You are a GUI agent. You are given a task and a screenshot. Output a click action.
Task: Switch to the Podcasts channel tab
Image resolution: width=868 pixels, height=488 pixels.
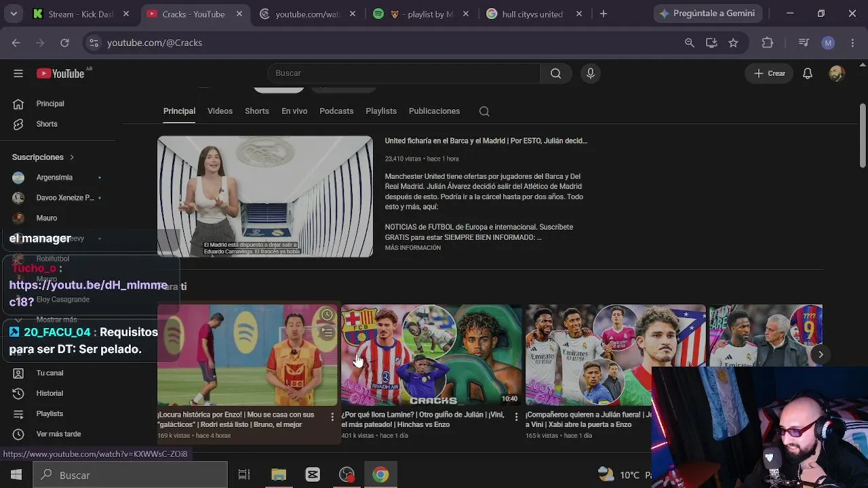pos(336,111)
